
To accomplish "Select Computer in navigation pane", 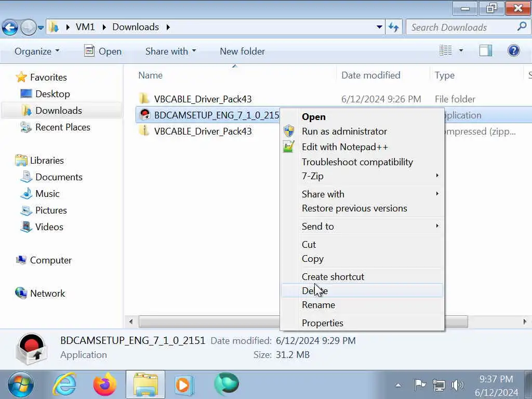I will 44,260.
